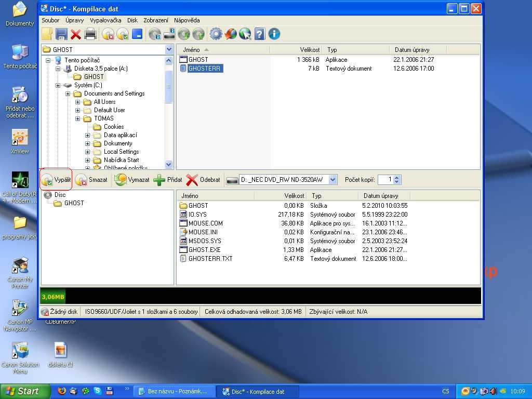Open the Zobrazení menu
The height and width of the screenshot is (399, 532).
pos(156,20)
